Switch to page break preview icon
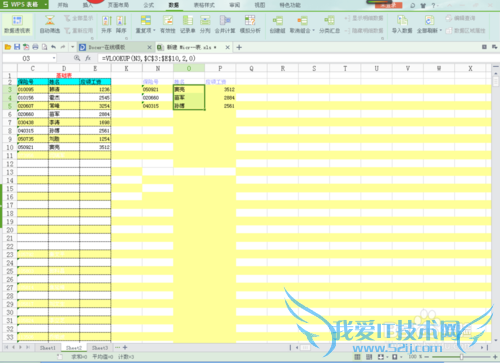 [369, 357]
